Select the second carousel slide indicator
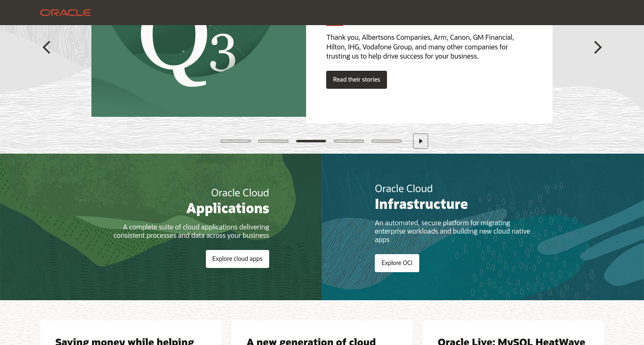Screen dimensions: 644x345 pos(273,141)
